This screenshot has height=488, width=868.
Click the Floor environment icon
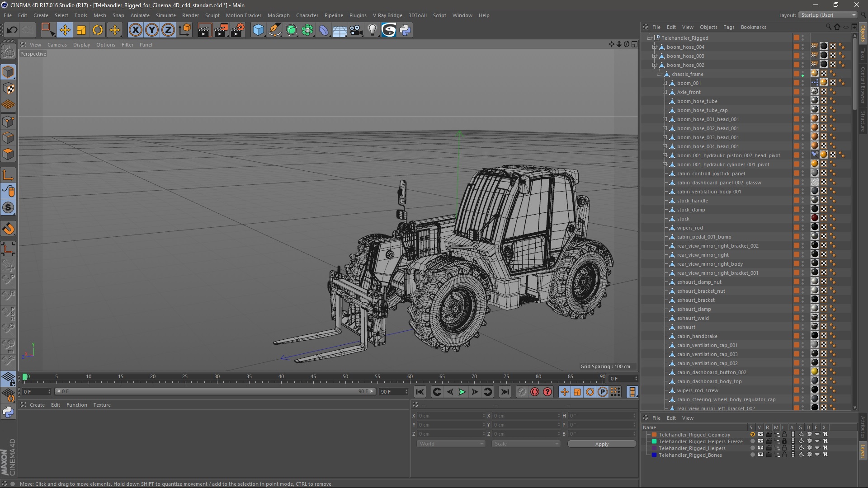coord(340,30)
